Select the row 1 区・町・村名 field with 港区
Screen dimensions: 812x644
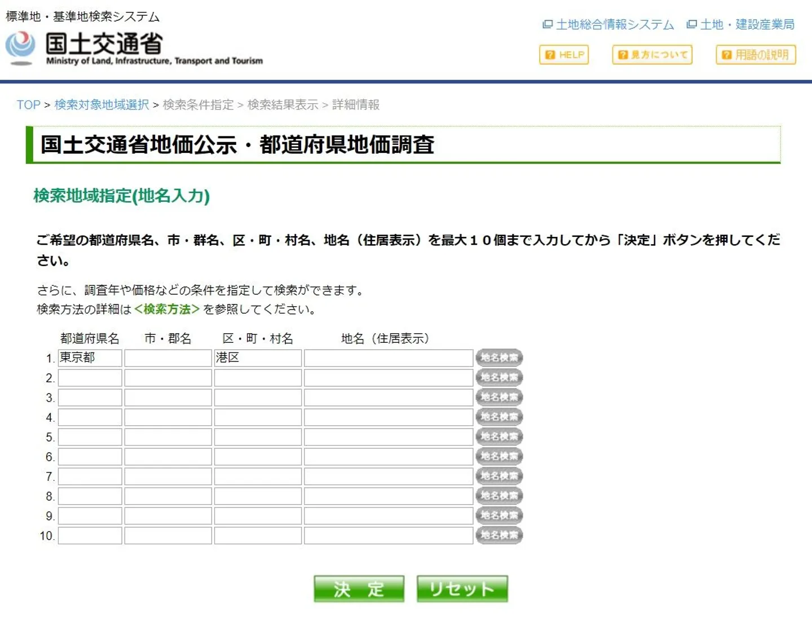(x=258, y=358)
